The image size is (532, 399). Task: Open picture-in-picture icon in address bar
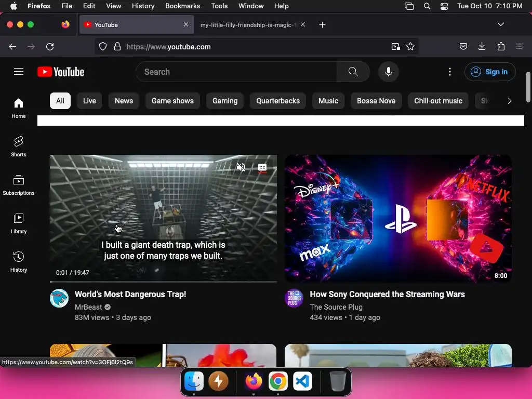[x=395, y=46]
